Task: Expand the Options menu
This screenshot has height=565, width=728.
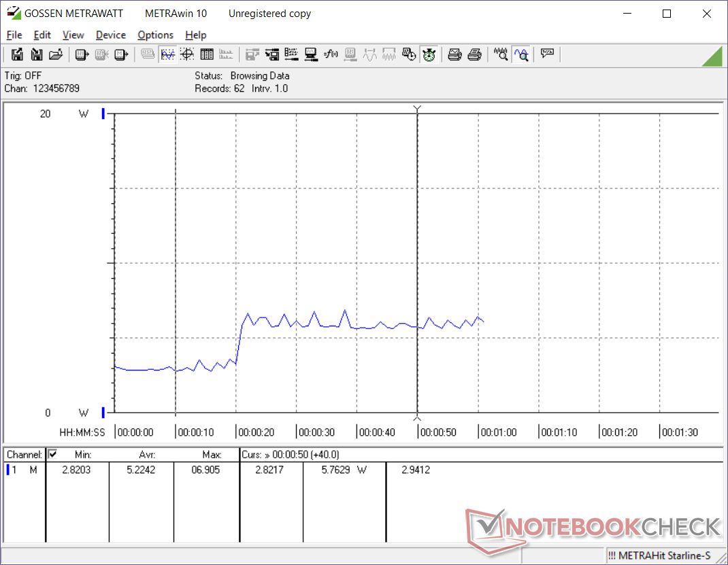Action: (x=155, y=35)
